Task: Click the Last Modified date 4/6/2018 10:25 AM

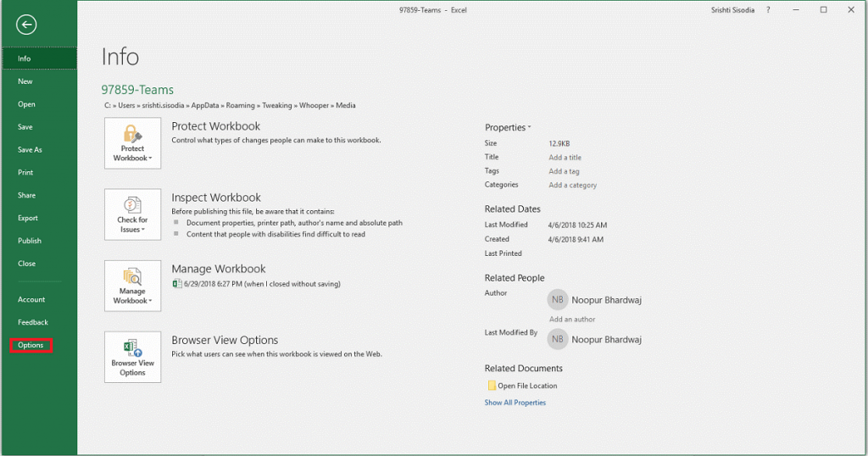Action: click(577, 225)
